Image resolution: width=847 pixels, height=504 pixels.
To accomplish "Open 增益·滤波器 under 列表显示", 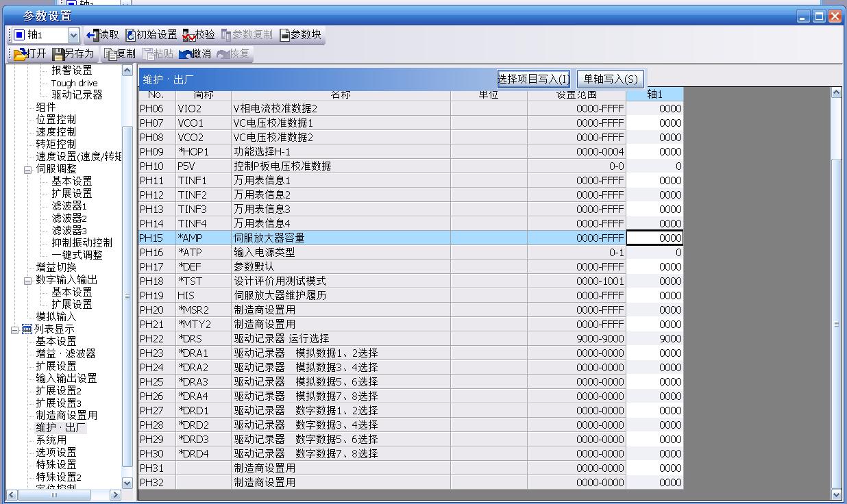I will 66,354.
